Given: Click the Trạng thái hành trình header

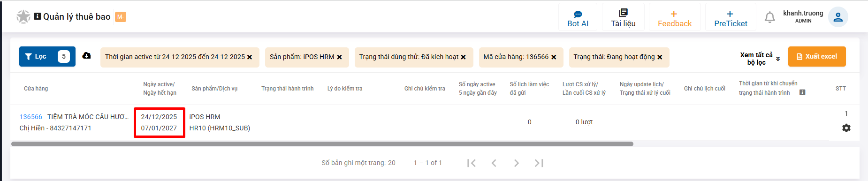Looking at the screenshot, I should coord(288,89).
